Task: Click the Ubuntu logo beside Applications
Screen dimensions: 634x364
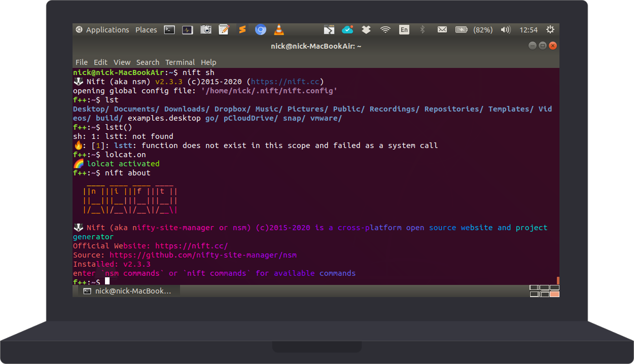Action: point(79,30)
